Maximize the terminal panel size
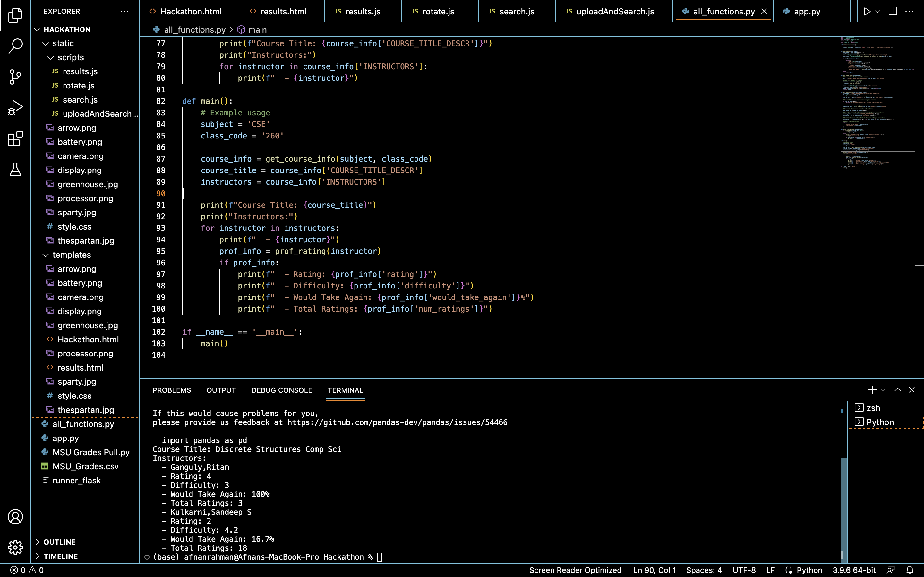Viewport: 924px width, 577px height. coord(898,389)
